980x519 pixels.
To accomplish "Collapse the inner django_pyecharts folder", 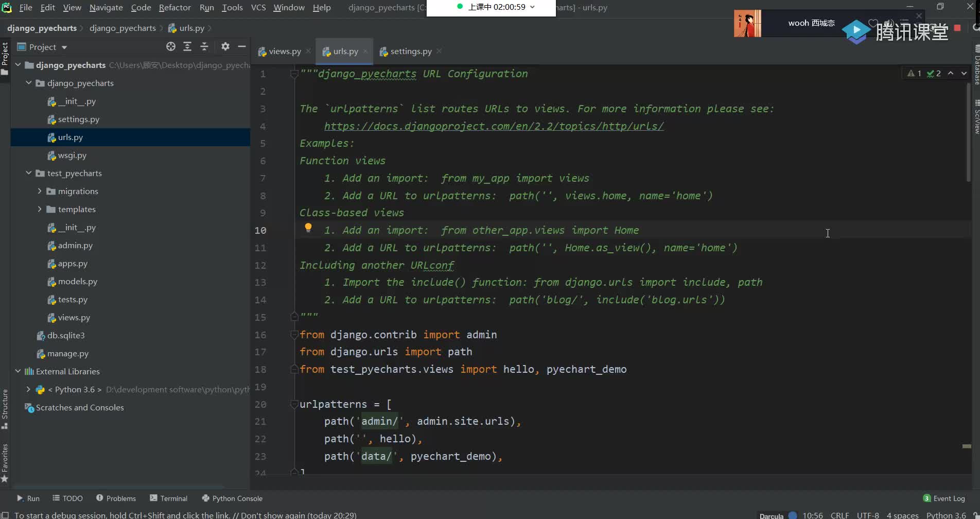I will point(29,83).
